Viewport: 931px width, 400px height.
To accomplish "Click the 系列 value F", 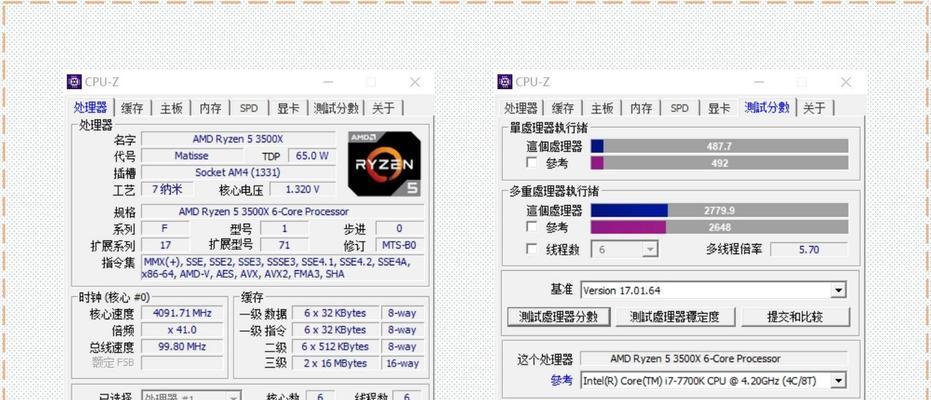I will pos(165,228).
